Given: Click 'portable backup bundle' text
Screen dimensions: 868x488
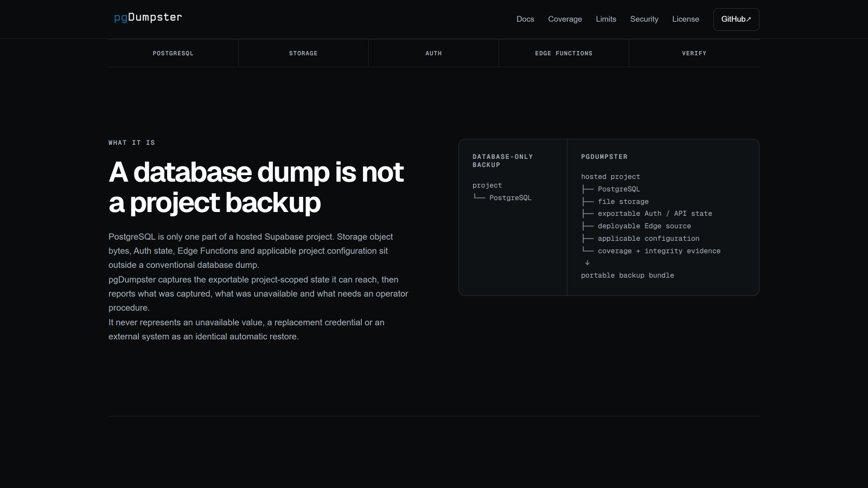Looking at the screenshot, I should pos(628,275).
